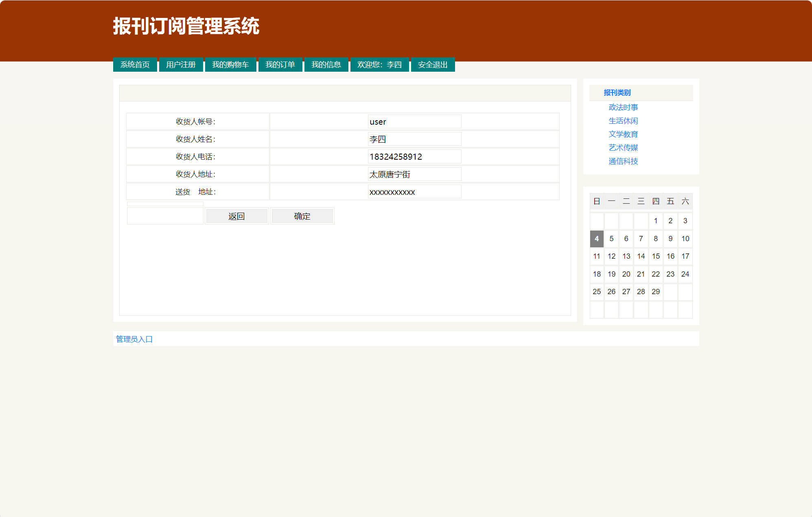812x517 pixels.
Task: Open the 系统首页 menu item
Action: click(135, 64)
